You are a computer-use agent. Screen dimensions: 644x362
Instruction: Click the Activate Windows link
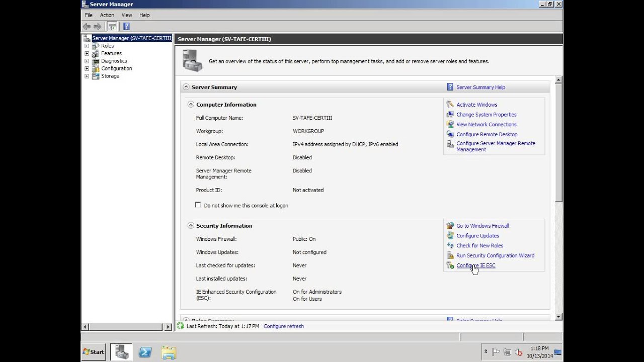pyautogui.click(x=476, y=105)
